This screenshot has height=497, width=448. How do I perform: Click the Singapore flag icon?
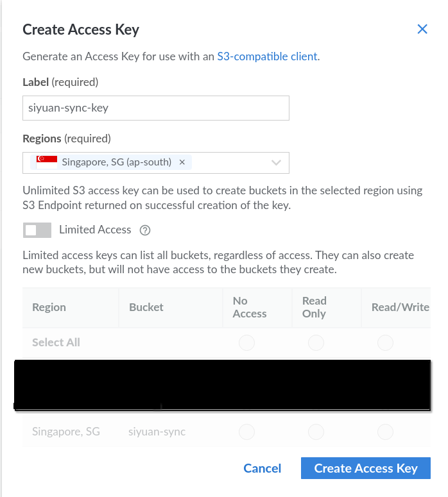47,162
